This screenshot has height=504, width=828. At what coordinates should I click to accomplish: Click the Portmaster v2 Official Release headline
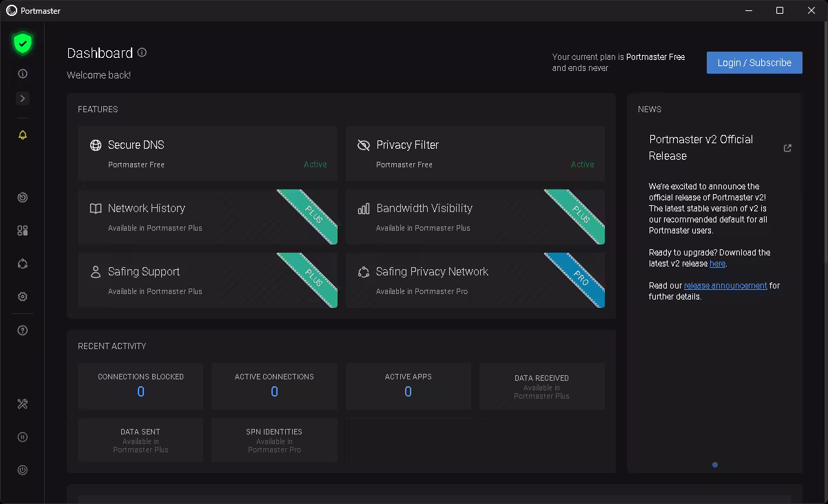[x=701, y=147]
